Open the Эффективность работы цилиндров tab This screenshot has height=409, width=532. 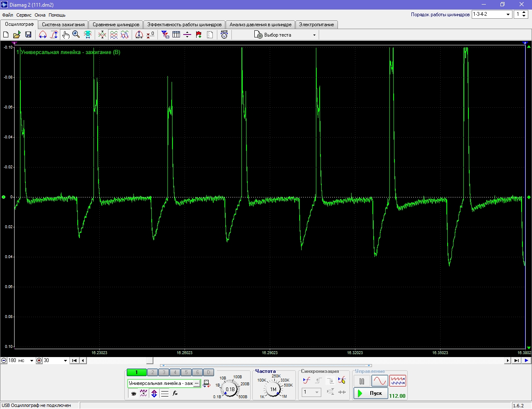[x=185, y=25]
